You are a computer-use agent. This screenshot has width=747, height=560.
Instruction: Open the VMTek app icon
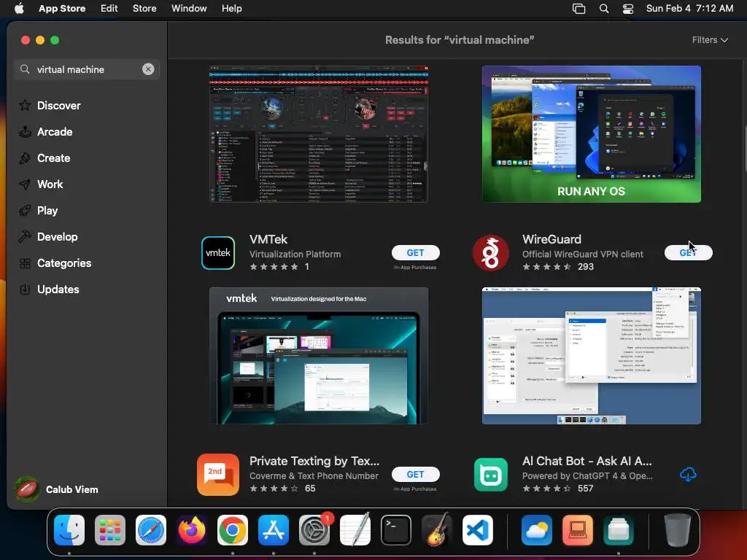(217, 253)
